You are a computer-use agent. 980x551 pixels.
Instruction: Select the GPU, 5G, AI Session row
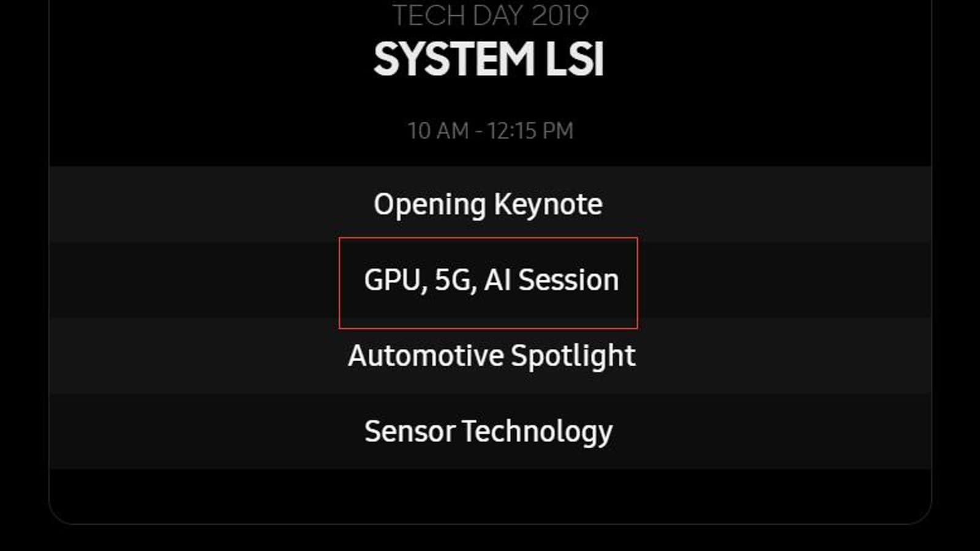click(x=490, y=280)
